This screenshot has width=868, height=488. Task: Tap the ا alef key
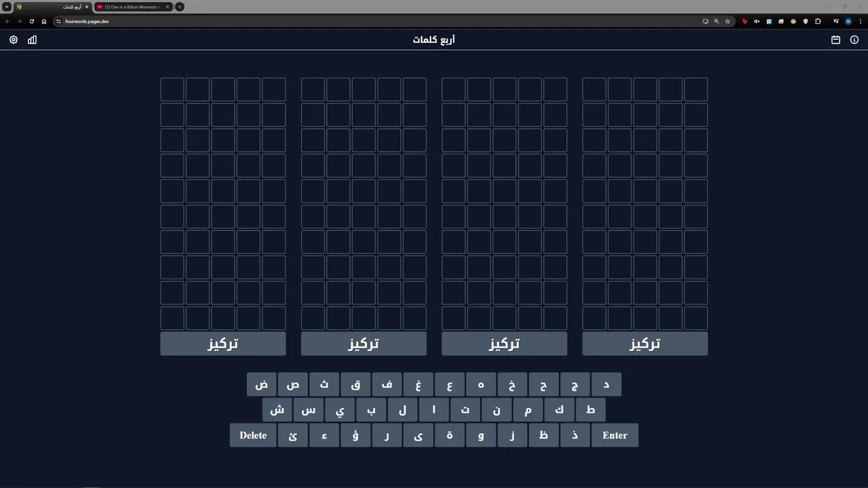[x=434, y=410]
